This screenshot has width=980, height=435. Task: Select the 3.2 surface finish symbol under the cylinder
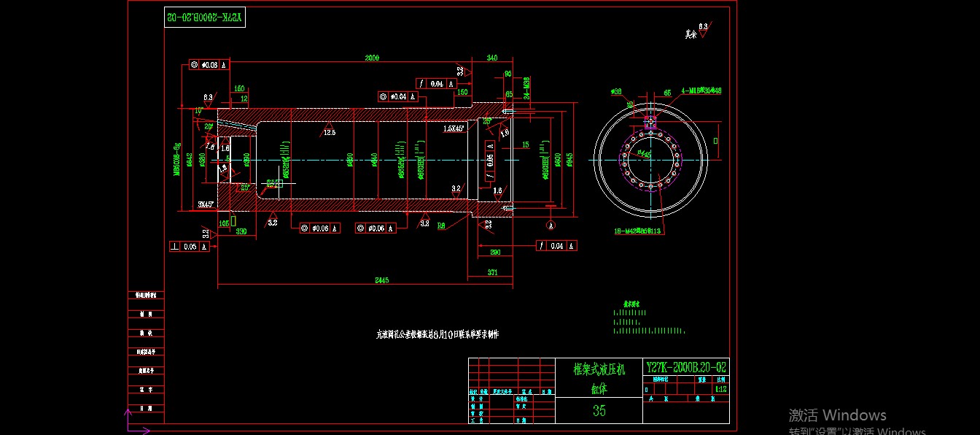[271, 222]
